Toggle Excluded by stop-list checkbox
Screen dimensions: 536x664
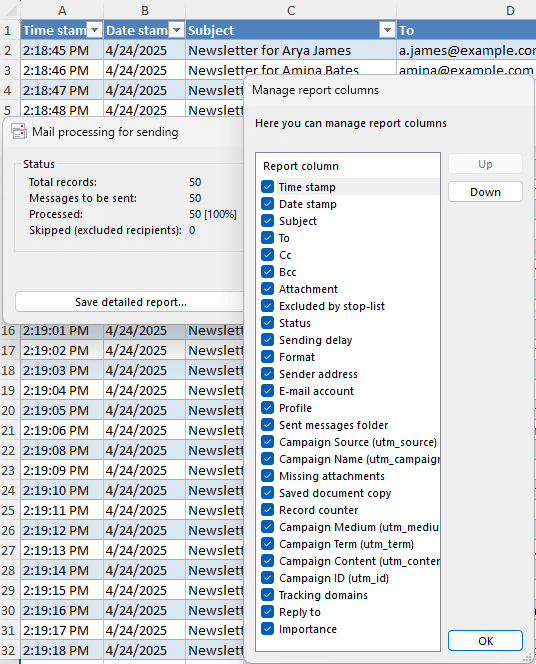coord(268,305)
